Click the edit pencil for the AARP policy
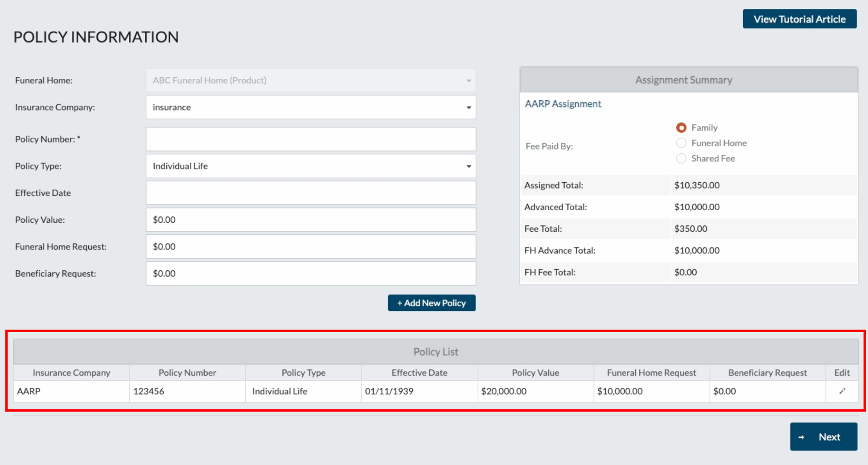 tap(843, 391)
